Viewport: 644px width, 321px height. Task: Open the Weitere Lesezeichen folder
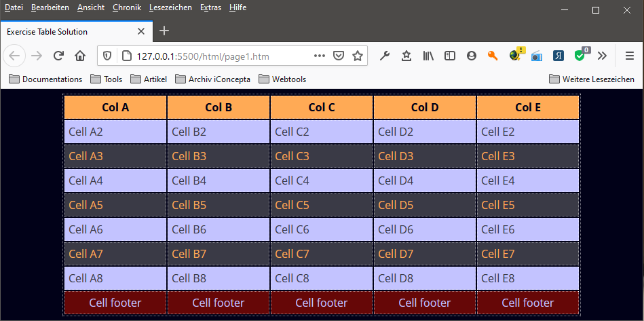(x=592, y=79)
